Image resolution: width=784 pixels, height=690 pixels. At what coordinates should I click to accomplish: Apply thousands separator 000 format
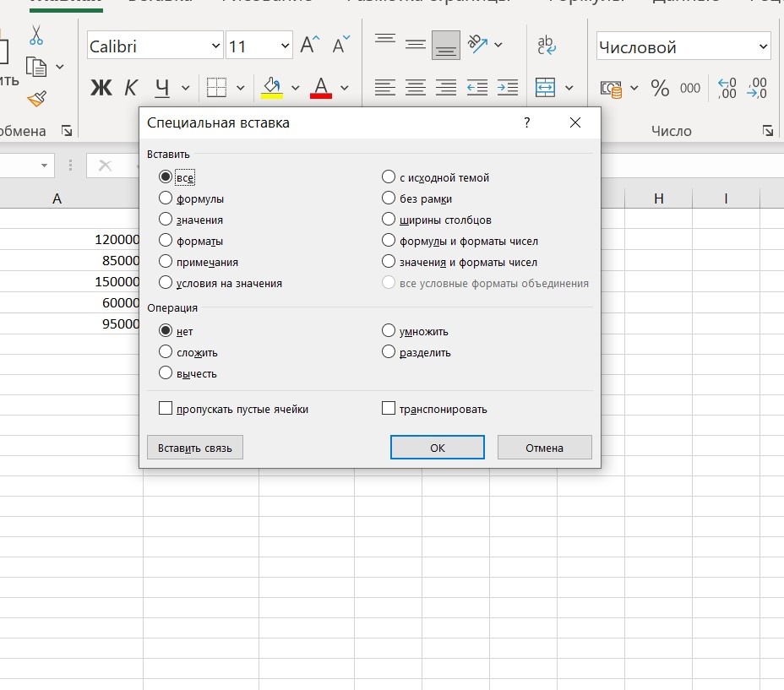(690, 88)
